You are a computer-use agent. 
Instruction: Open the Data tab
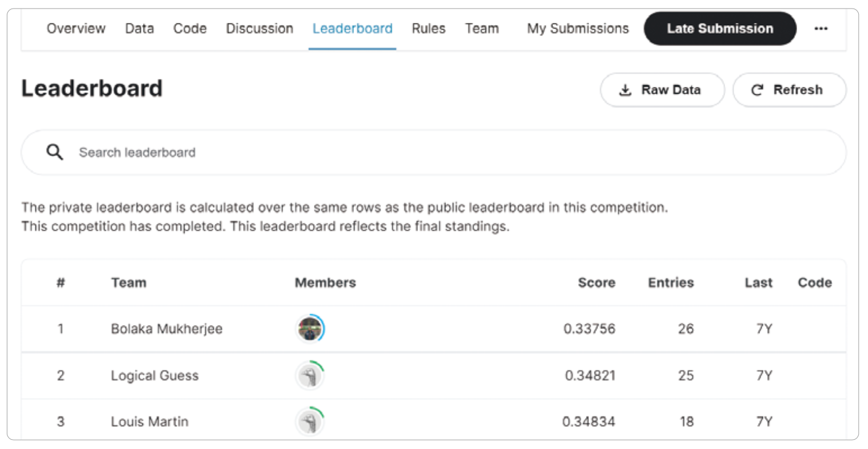pyautogui.click(x=140, y=29)
